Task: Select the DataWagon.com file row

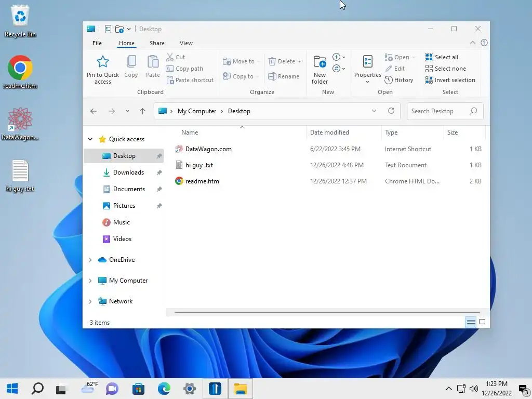Action: pos(328,149)
